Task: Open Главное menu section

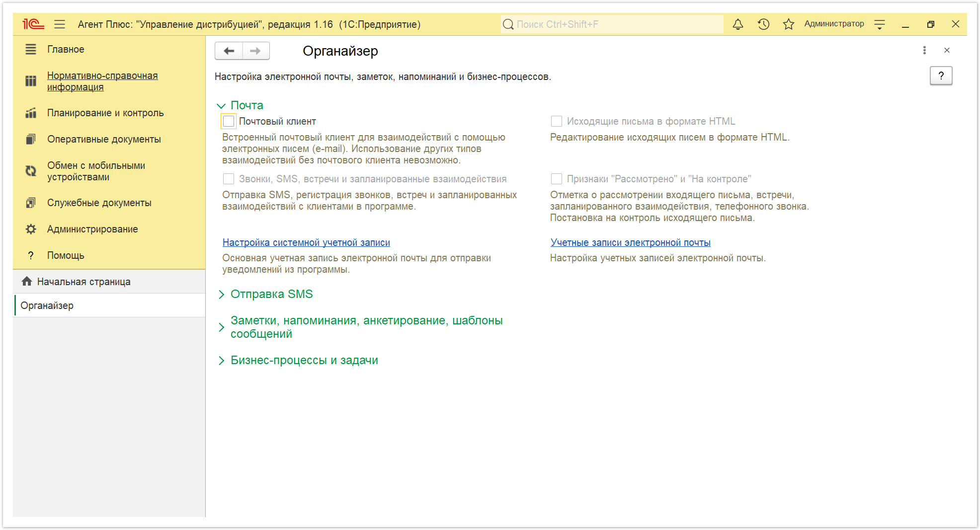Action: point(66,49)
